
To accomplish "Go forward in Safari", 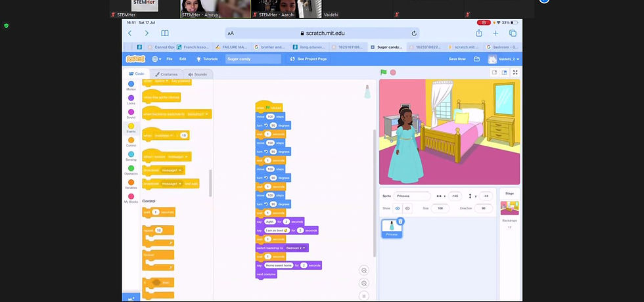I will coord(147,33).
